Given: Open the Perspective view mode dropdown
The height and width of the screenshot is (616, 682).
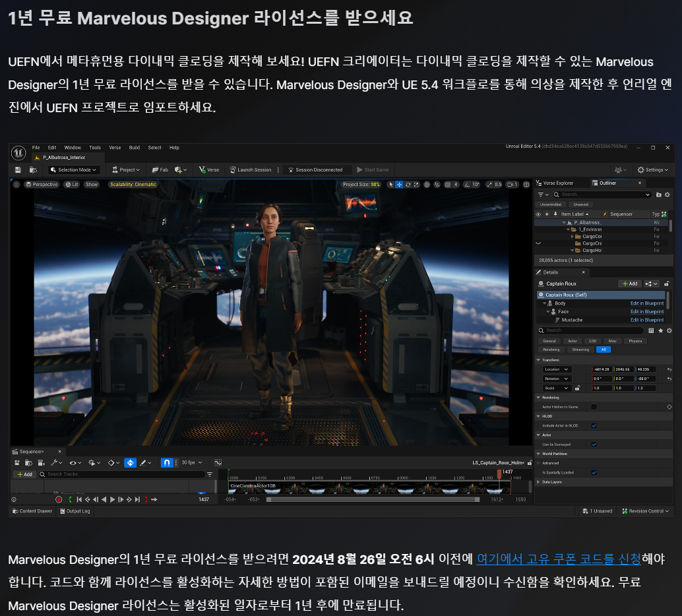Looking at the screenshot, I should [x=42, y=185].
